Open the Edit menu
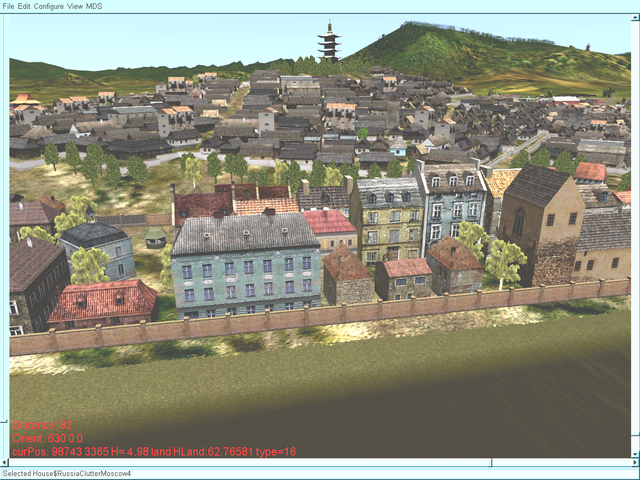 pyautogui.click(x=24, y=6)
